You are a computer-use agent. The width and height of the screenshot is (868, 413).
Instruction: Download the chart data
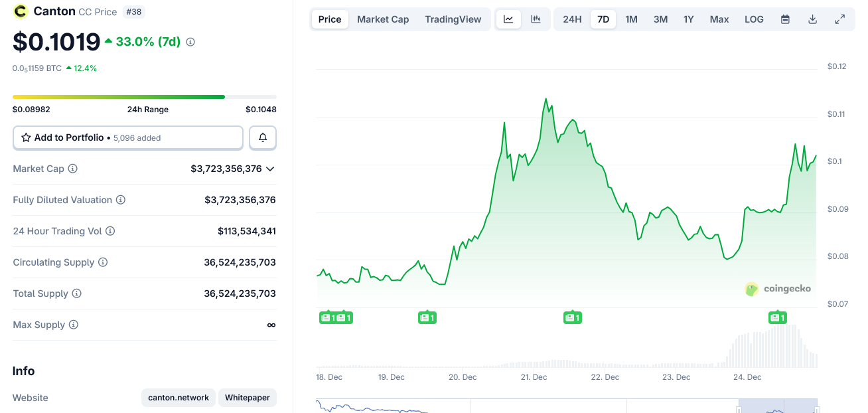point(812,19)
